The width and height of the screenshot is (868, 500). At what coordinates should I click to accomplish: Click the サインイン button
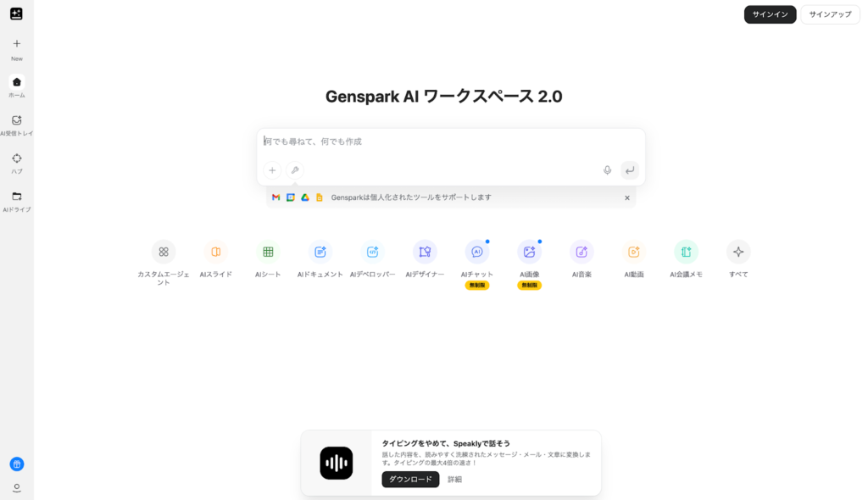click(770, 14)
